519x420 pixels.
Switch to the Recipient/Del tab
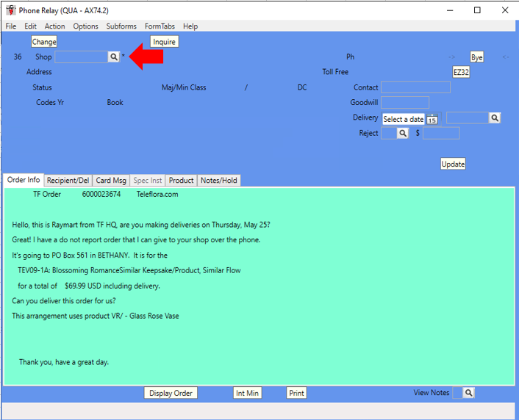pyautogui.click(x=68, y=180)
